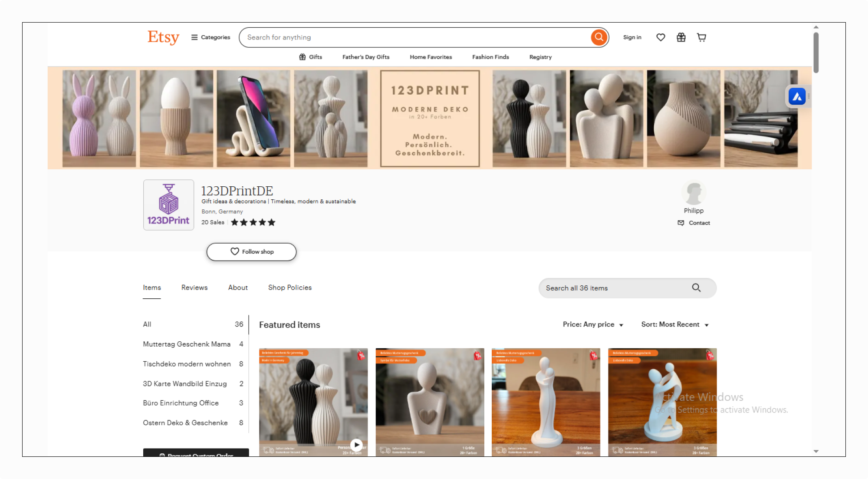Switch to the Shop Policies tab
This screenshot has height=479, width=868.
tap(290, 287)
